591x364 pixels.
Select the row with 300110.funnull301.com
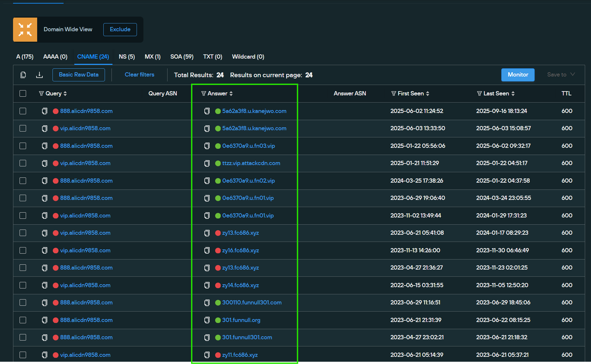click(x=23, y=303)
